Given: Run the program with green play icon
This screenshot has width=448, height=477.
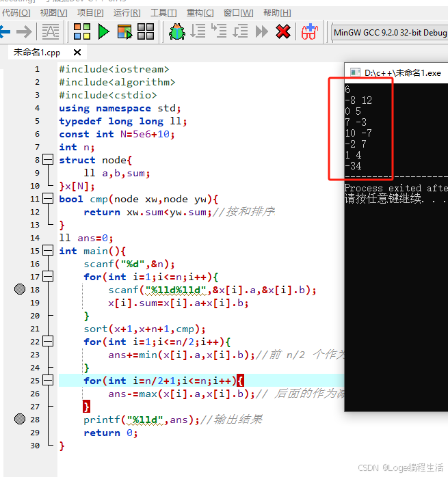Looking at the screenshot, I should coord(103,31).
